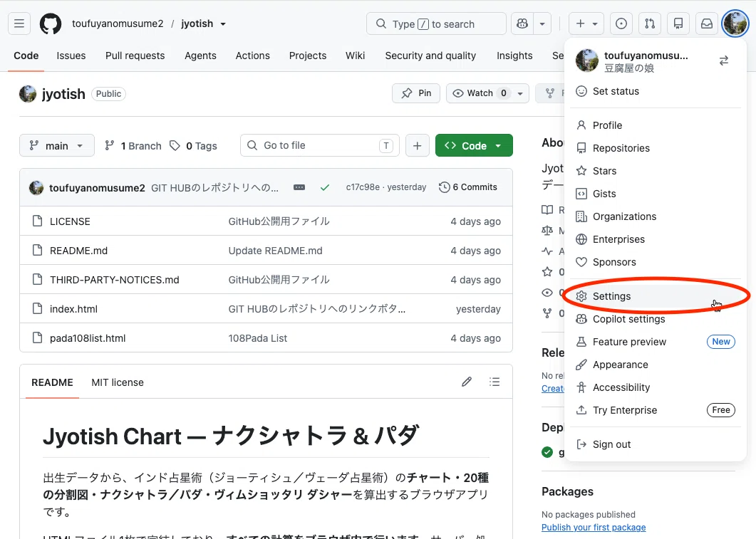Open Repositories from user menu
The height and width of the screenshot is (539, 756).
[x=656, y=148]
